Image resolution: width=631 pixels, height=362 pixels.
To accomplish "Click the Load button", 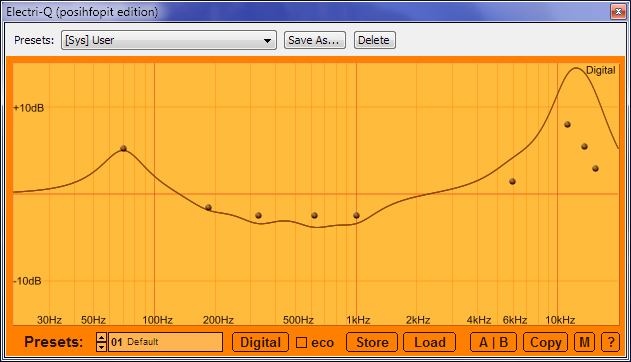I will tap(429, 342).
